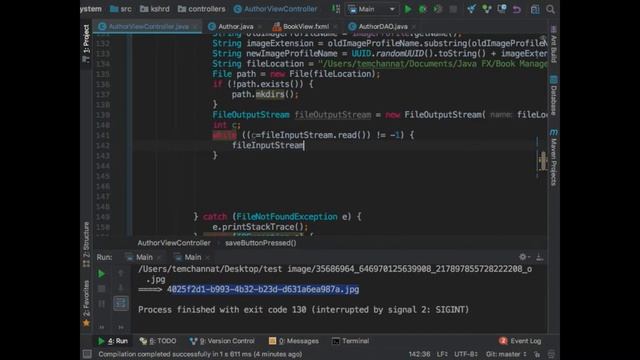640x360 pixels.
Task: Click the 'Process finished with exit code 130' line
Action: (303, 310)
